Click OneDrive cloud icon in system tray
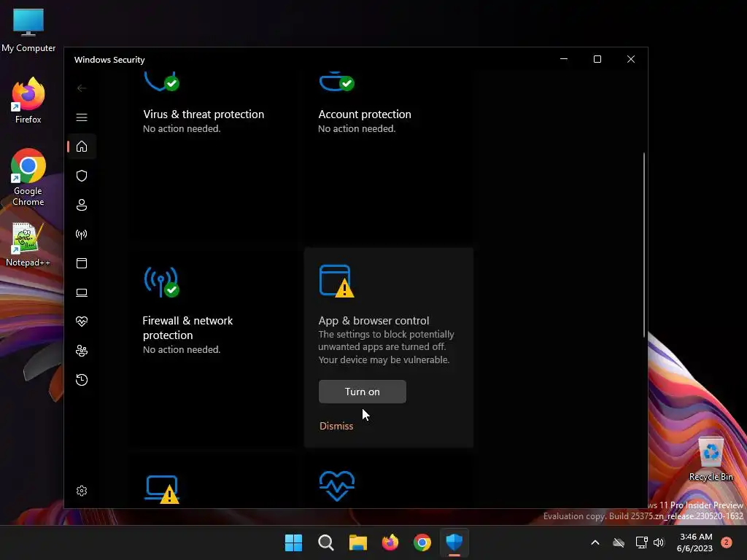This screenshot has width=747, height=560. tap(619, 542)
